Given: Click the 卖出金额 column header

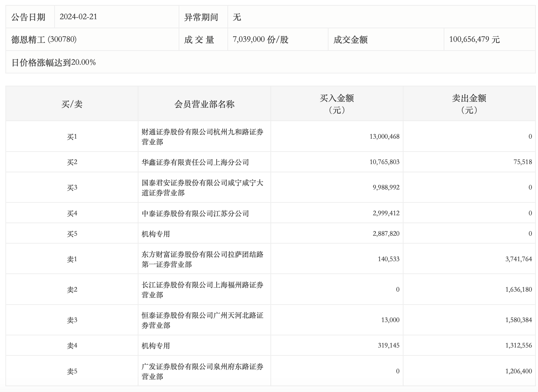Looking at the screenshot, I should [x=469, y=104].
